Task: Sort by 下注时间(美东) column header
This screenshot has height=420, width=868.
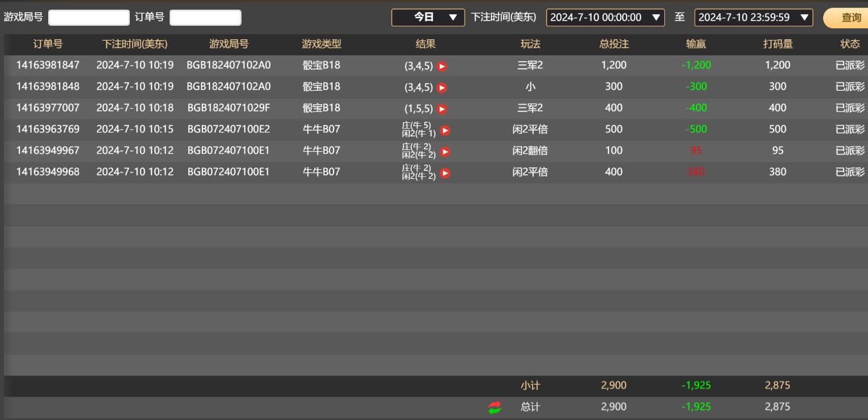Action: (x=135, y=44)
